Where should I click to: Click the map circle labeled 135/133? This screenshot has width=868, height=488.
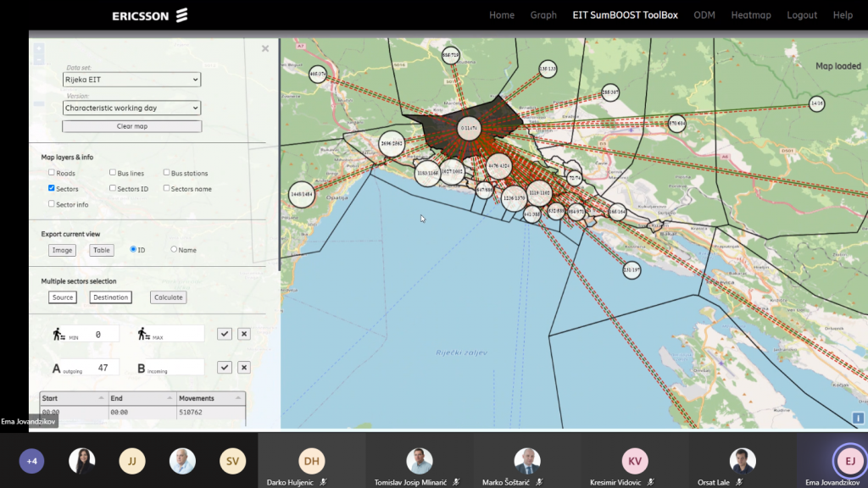[548, 69]
